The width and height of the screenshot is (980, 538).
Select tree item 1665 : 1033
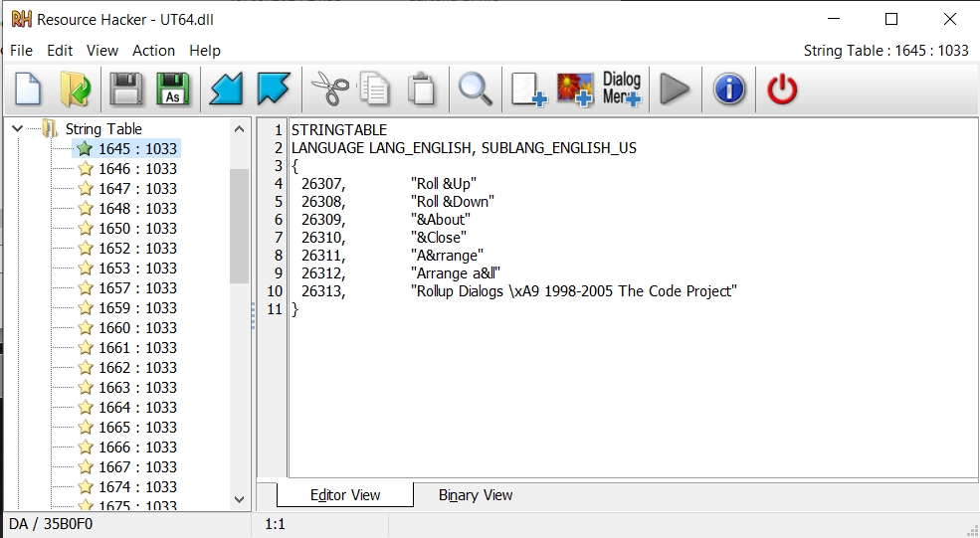[x=137, y=428]
